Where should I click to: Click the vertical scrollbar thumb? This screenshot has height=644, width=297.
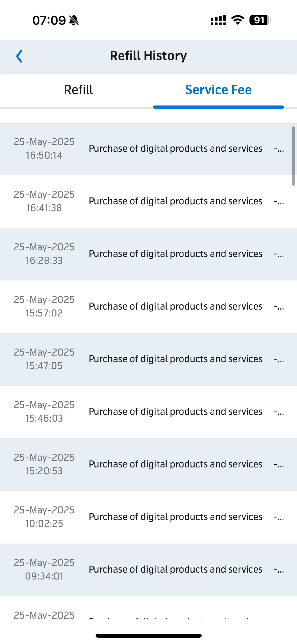coord(293,156)
